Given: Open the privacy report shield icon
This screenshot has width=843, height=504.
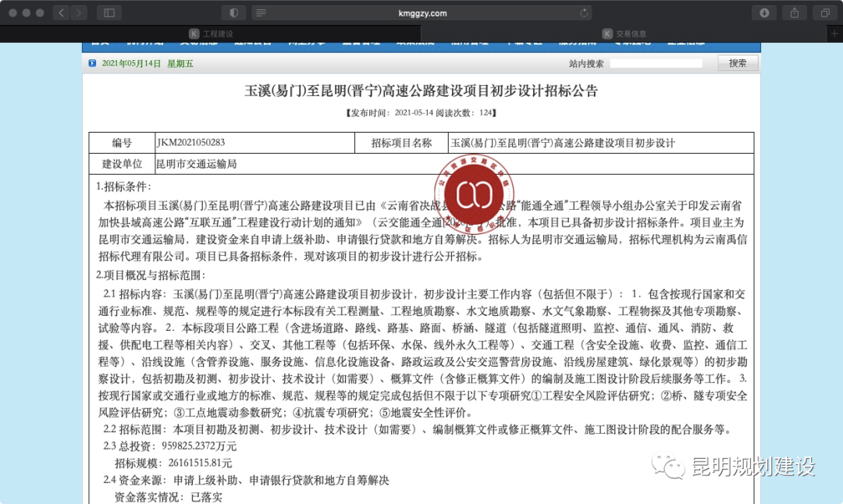Looking at the screenshot, I should click(x=233, y=12).
